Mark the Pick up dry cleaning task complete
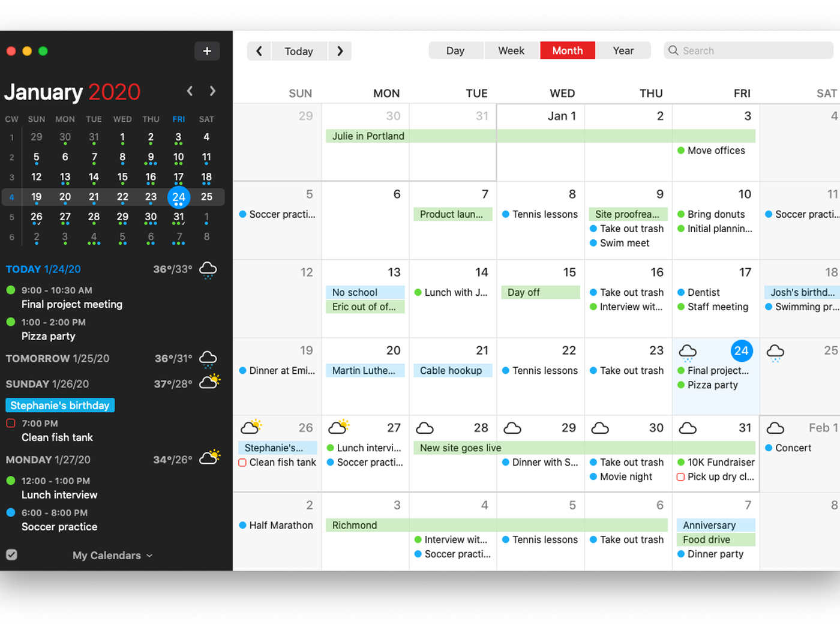840x630 pixels. tap(680, 476)
